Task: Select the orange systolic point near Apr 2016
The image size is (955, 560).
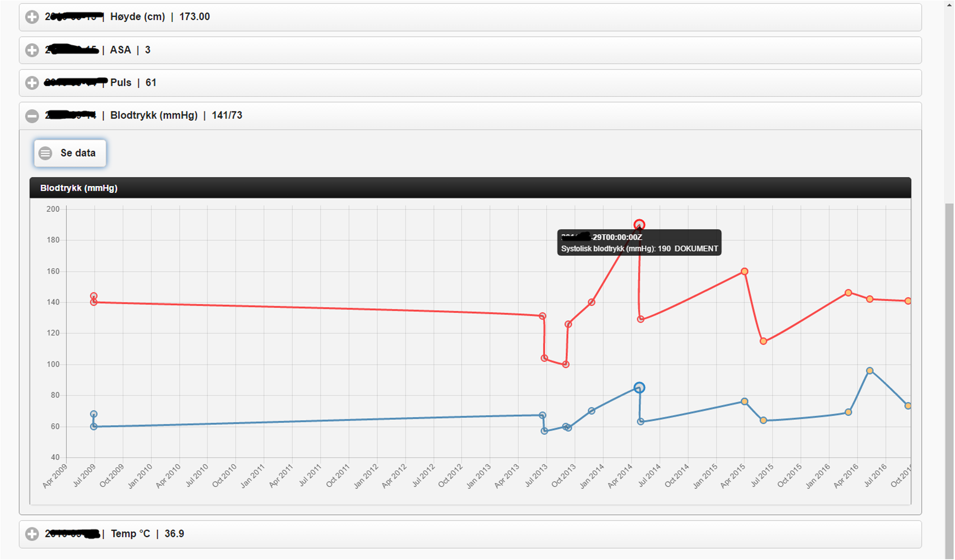Action: click(x=849, y=293)
